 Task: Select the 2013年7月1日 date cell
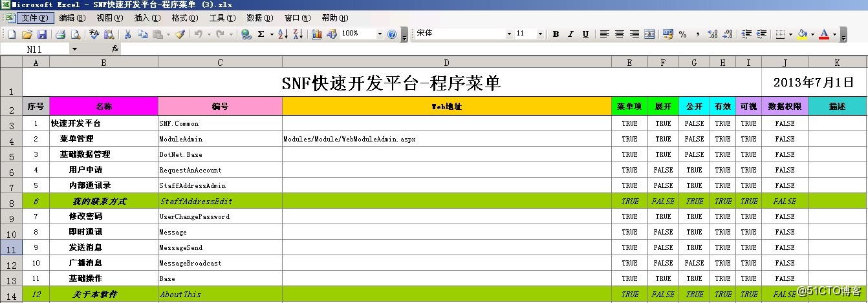pos(814,83)
